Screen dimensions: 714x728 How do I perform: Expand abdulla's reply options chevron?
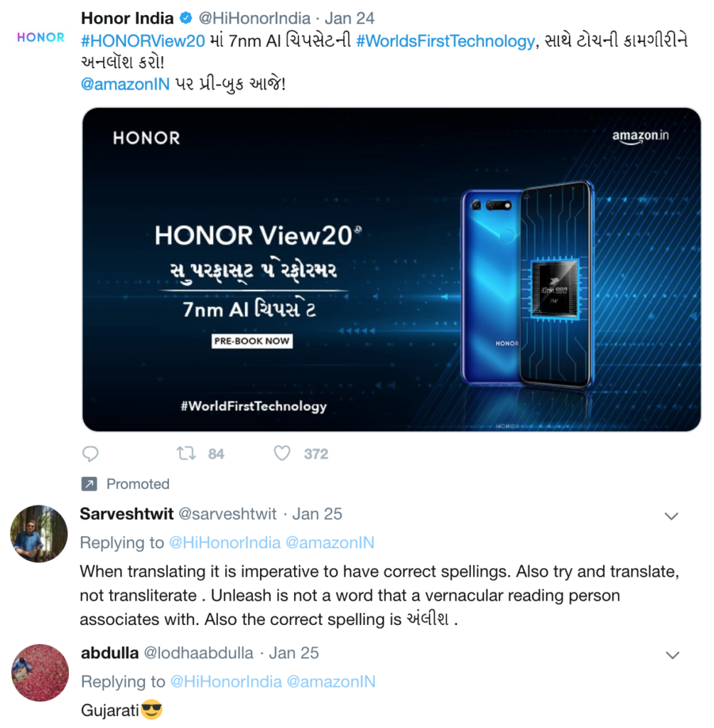point(671,655)
